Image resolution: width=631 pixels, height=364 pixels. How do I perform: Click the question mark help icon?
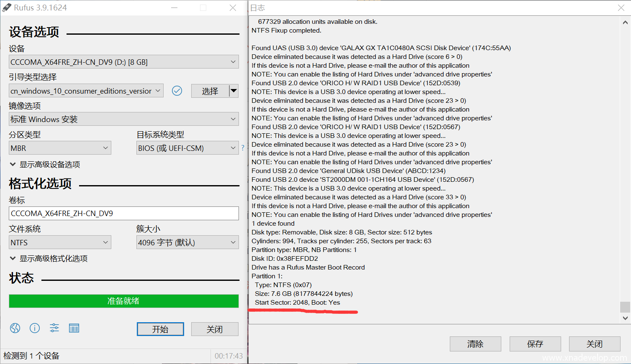pyautogui.click(x=243, y=148)
